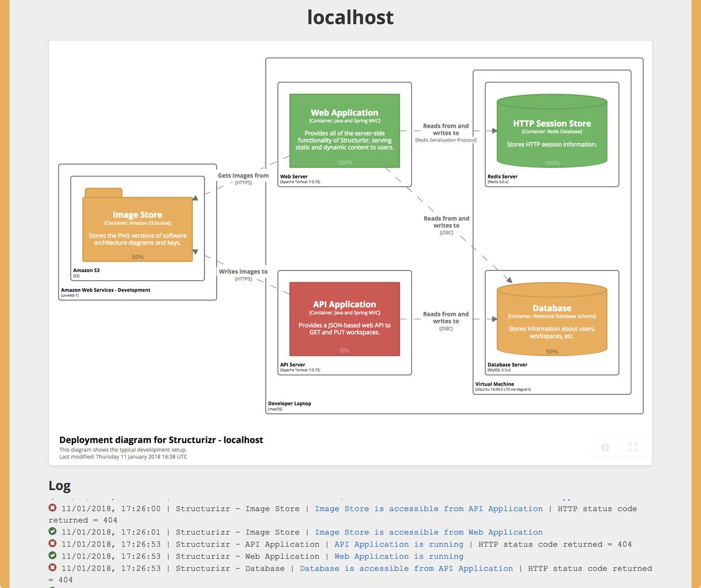Open 'Web Application is running' link
Screen dimensions: 701x588
coord(398,556)
